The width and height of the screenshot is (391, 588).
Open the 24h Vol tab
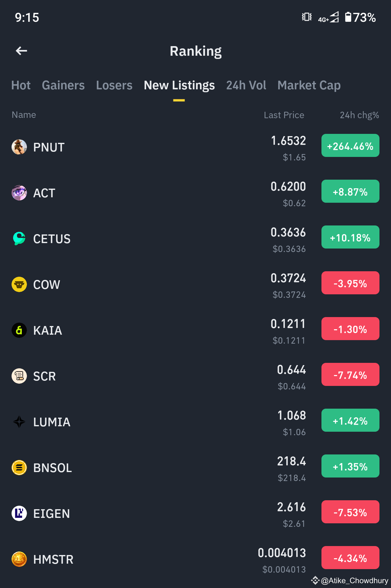point(246,85)
